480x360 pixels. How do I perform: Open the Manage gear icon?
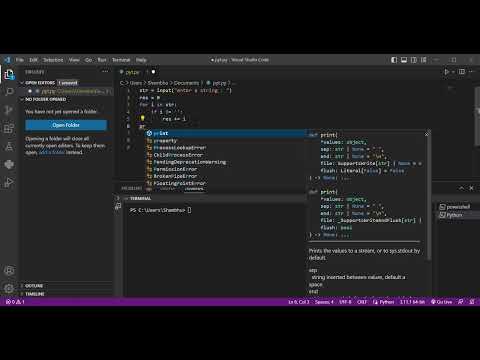9,288
